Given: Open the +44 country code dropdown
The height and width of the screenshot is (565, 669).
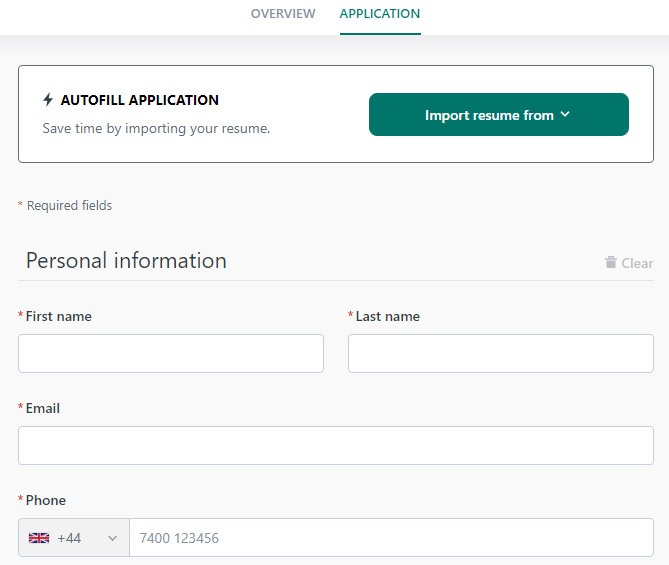Looking at the screenshot, I should 74,538.
